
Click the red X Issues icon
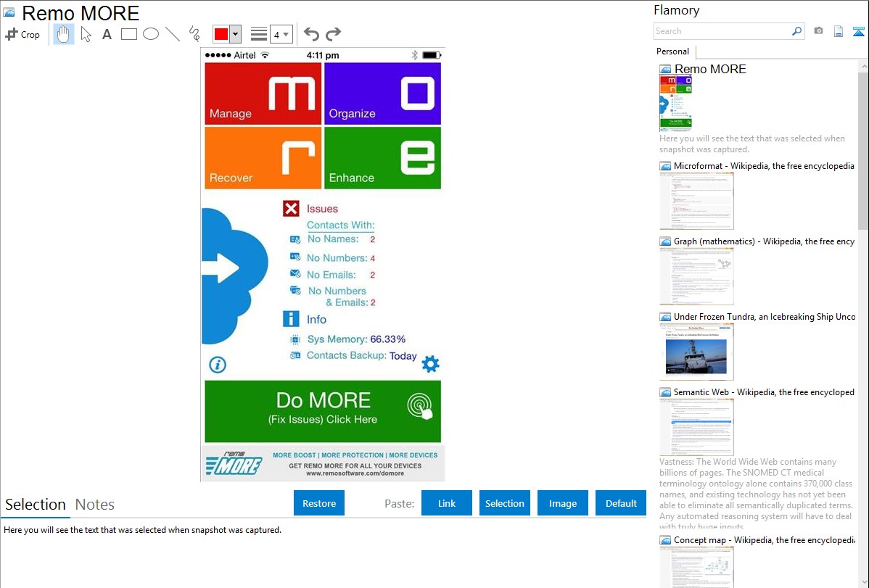click(291, 208)
